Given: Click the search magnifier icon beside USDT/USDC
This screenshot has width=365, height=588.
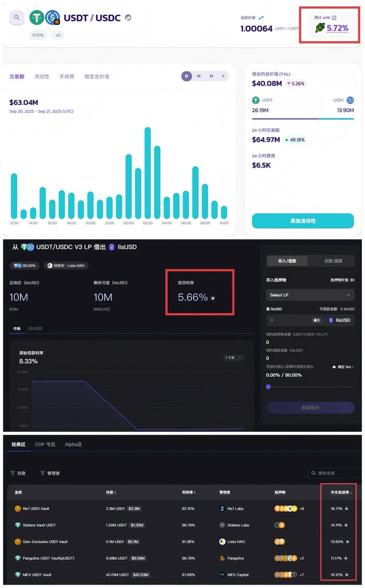Looking at the screenshot, I should 17,18.
